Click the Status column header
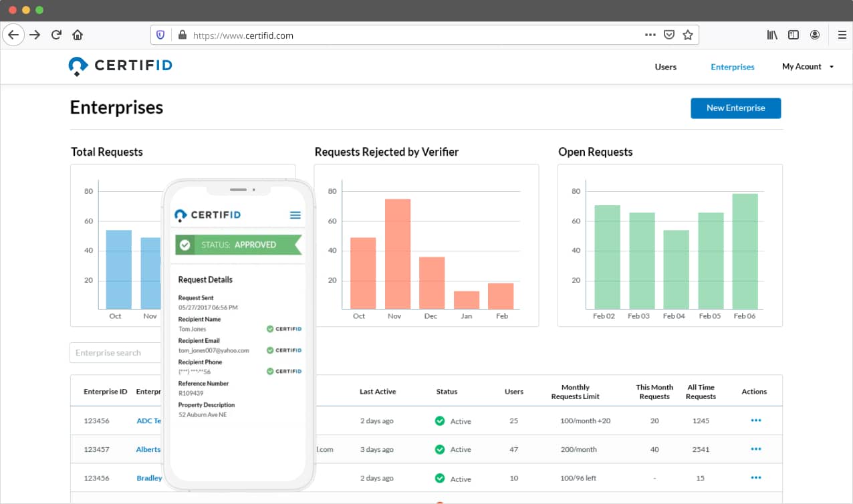853x504 pixels. click(x=447, y=392)
